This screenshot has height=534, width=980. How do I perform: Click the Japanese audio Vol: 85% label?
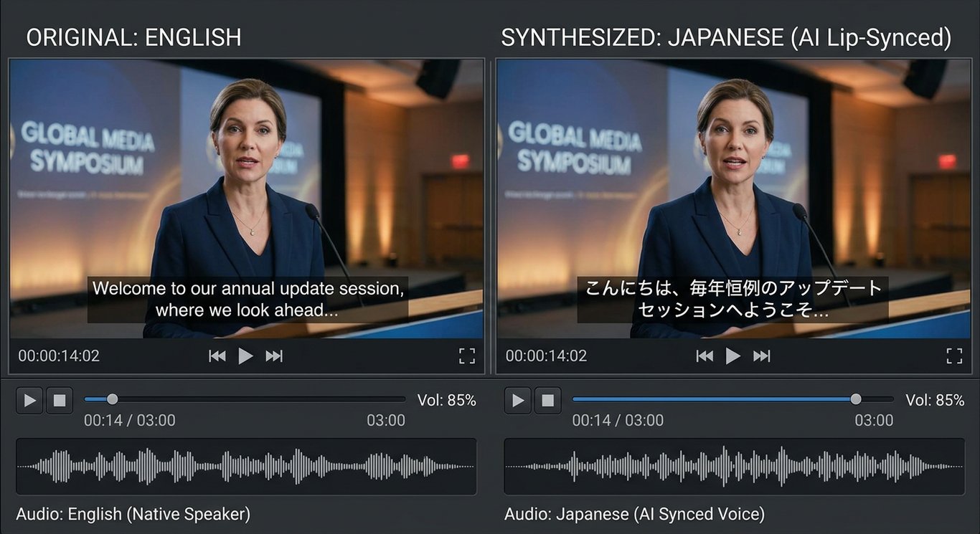(x=935, y=400)
